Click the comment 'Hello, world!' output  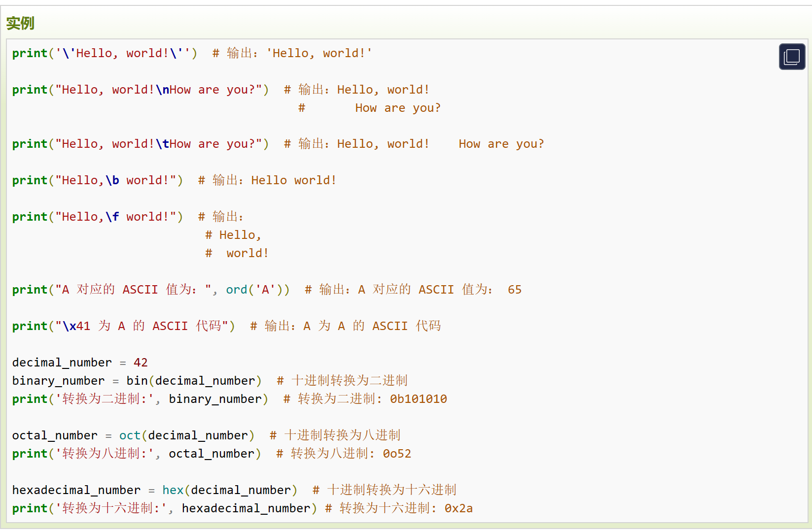click(x=292, y=53)
